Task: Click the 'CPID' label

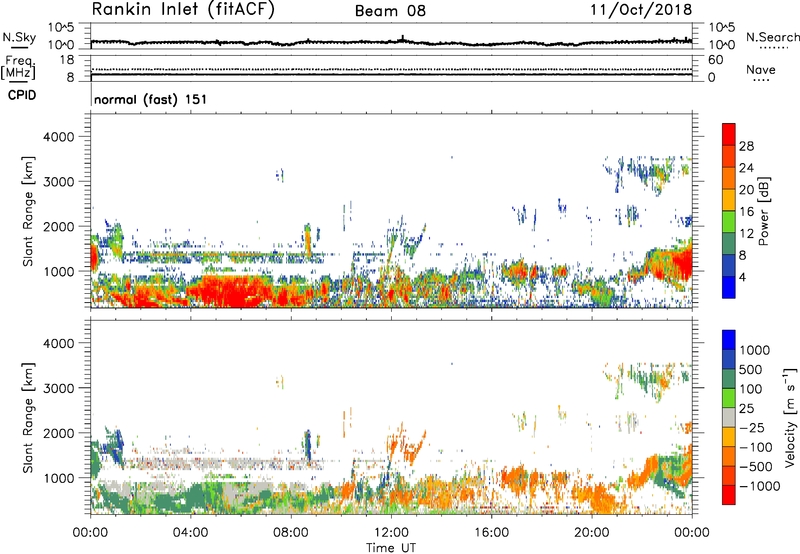Action: [x=22, y=95]
